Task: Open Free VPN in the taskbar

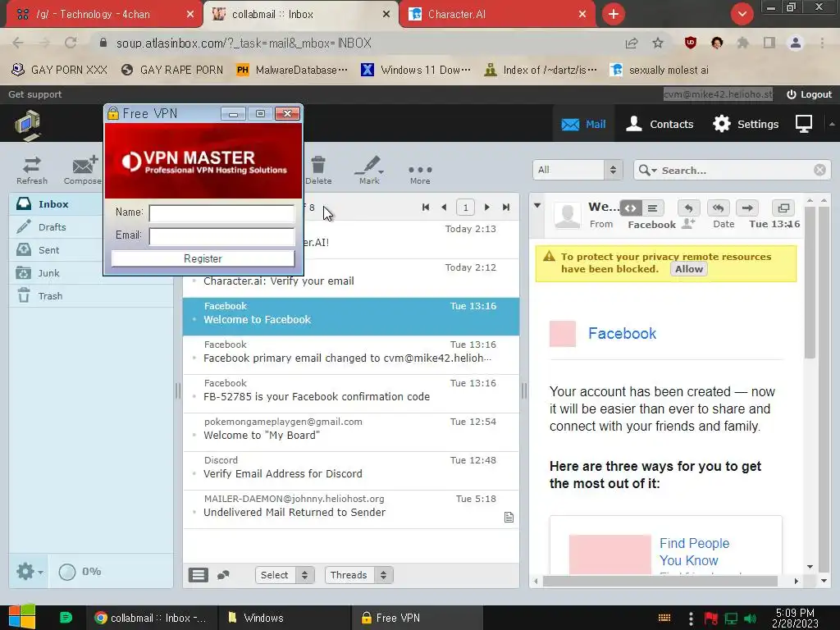Action: click(x=418, y=618)
